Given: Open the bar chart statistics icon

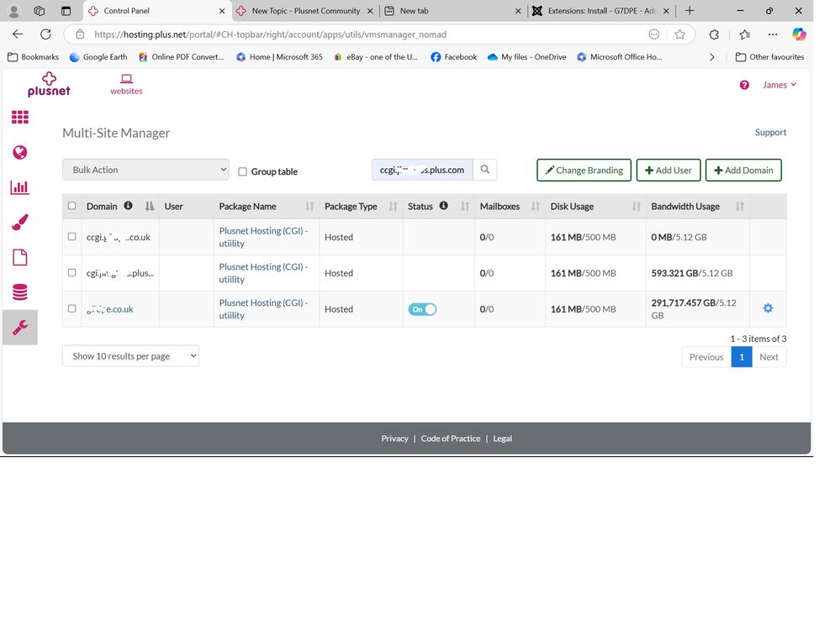Looking at the screenshot, I should (x=19, y=187).
